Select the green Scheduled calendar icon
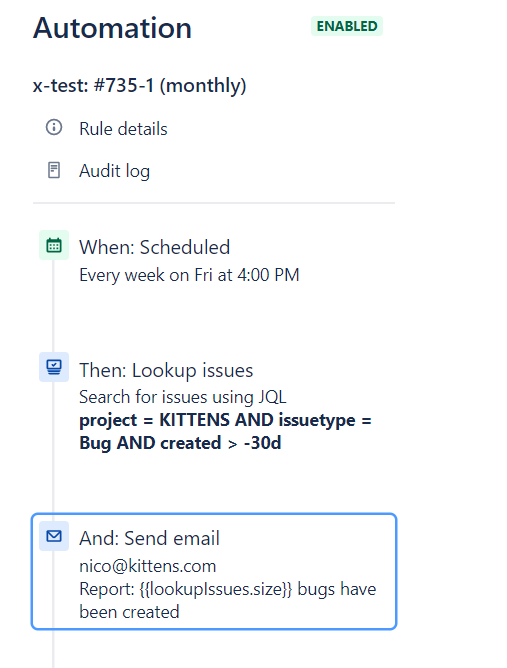 (x=54, y=245)
